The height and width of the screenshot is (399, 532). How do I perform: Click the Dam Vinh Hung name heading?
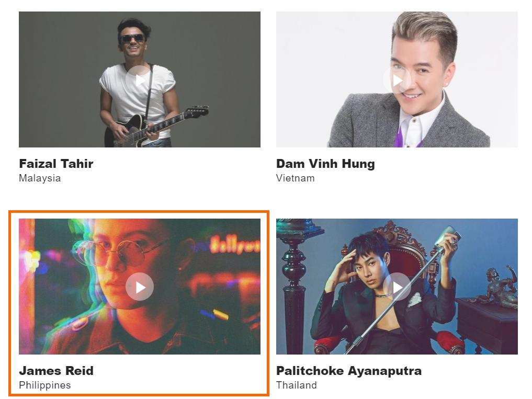(x=325, y=164)
